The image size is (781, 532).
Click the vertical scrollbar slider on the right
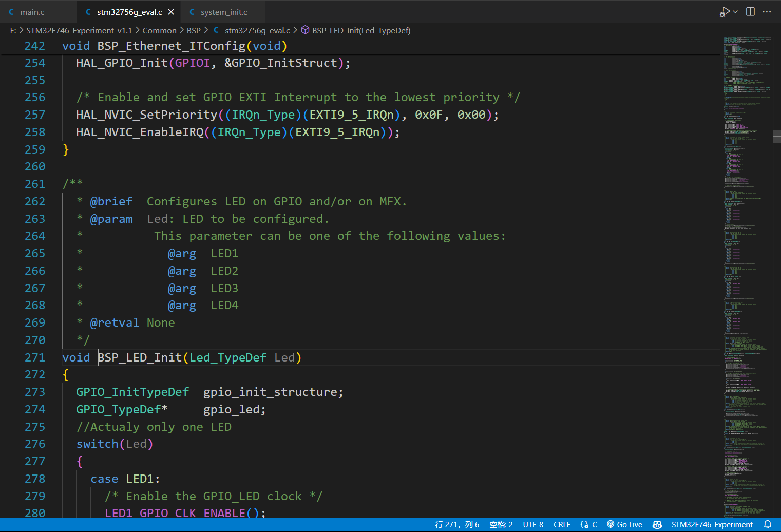[777, 136]
